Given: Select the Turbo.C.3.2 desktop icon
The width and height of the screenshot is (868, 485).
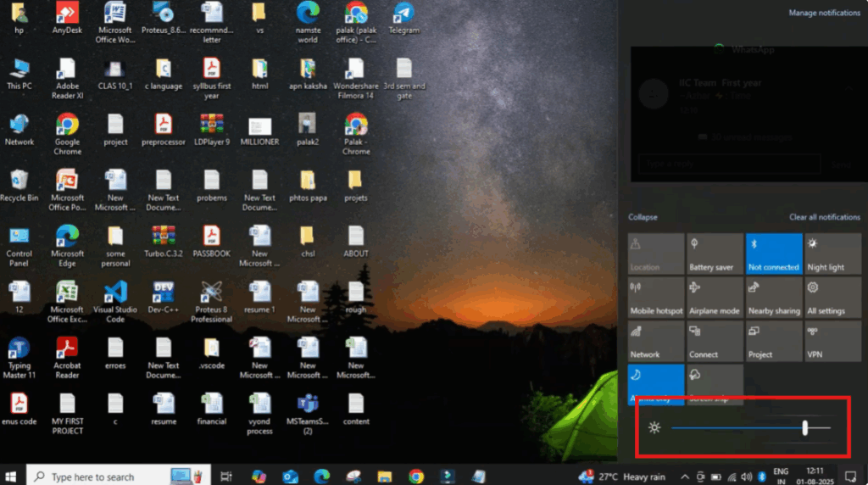Looking at the screenshot, I should [x=164, y=242].
